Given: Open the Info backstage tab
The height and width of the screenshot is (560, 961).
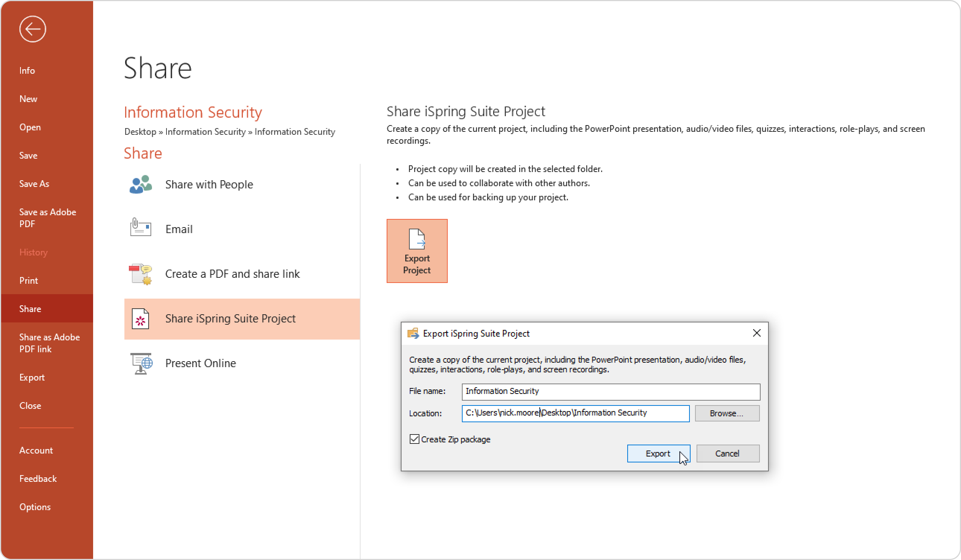Looking at the screenshot, I should coord(47,70).
